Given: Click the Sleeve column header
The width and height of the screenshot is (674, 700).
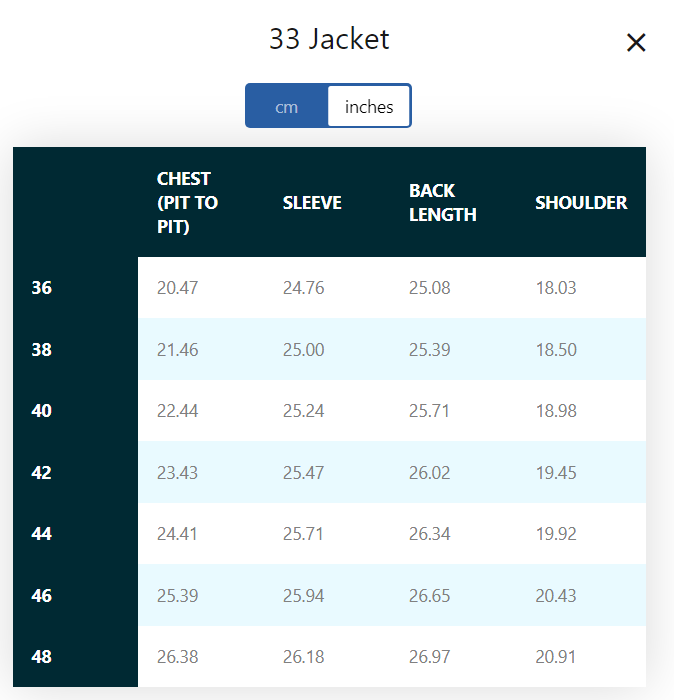Looking at the screenshot, I should 312,203.
